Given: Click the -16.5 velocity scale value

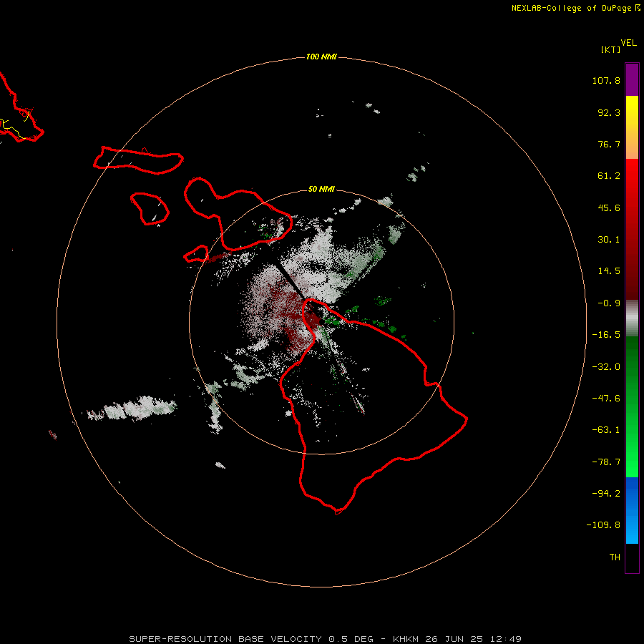Looking at the screenshot, I should pyautogui.click(x=606, y=335).
